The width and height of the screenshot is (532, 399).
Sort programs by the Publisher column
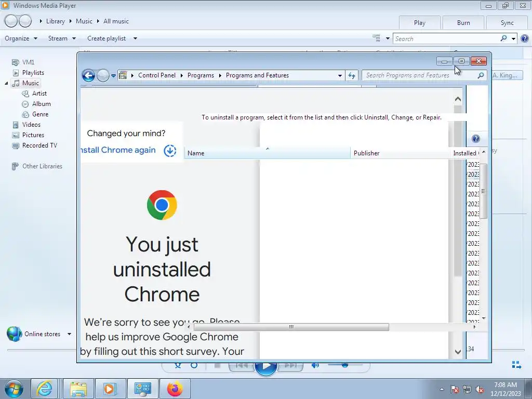tap(400, 153)
